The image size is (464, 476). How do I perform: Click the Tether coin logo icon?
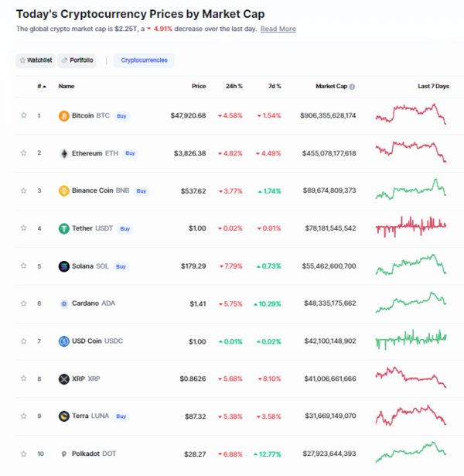pos(63,228)
